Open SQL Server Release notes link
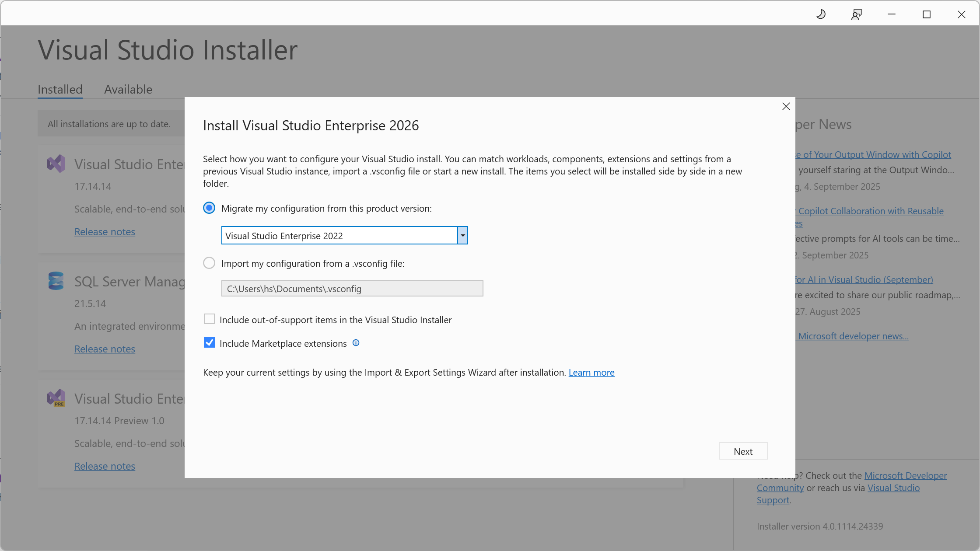The height and width of the screenshot is (551, 980). click(105, 349)
